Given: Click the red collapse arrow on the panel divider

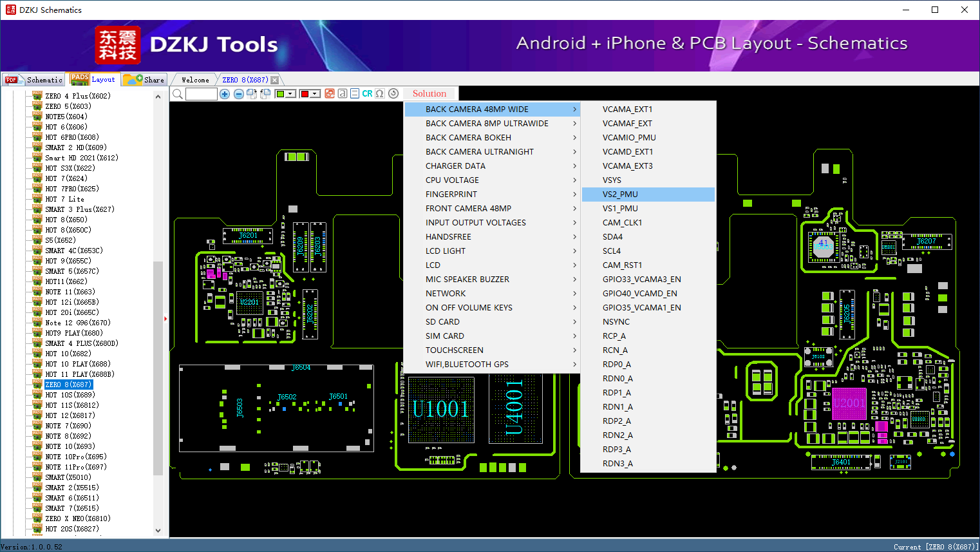Looking at the screenshot, I should point(165,319).
